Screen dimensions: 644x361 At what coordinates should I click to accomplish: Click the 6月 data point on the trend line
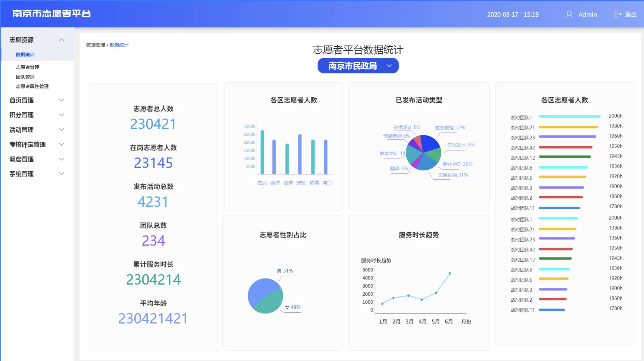tap(450, 273)
